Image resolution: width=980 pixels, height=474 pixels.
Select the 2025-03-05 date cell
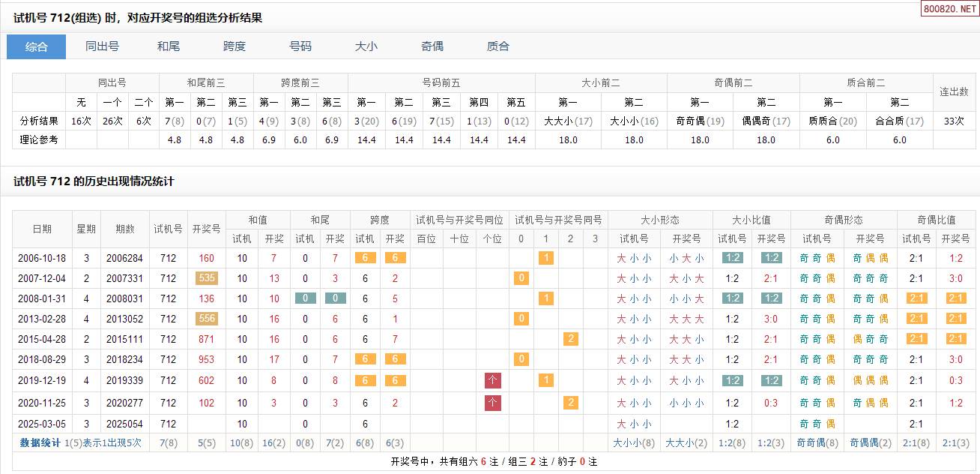[42, 424]
